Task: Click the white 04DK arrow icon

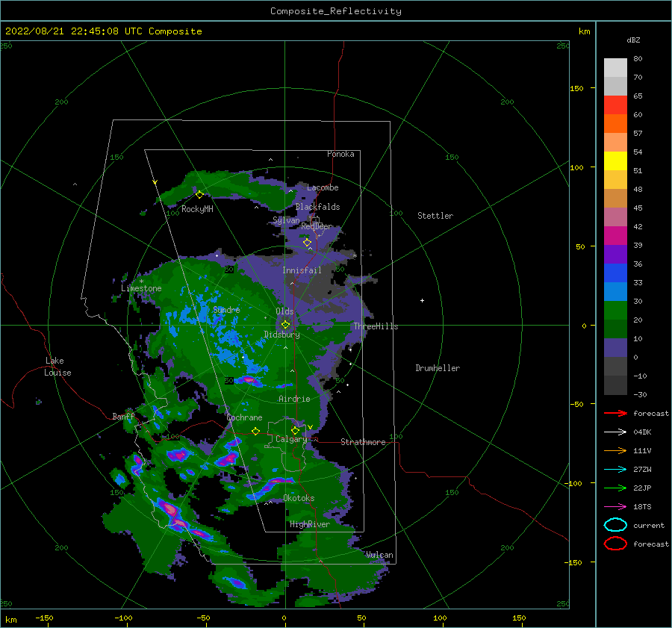Action: click(615, 432)
